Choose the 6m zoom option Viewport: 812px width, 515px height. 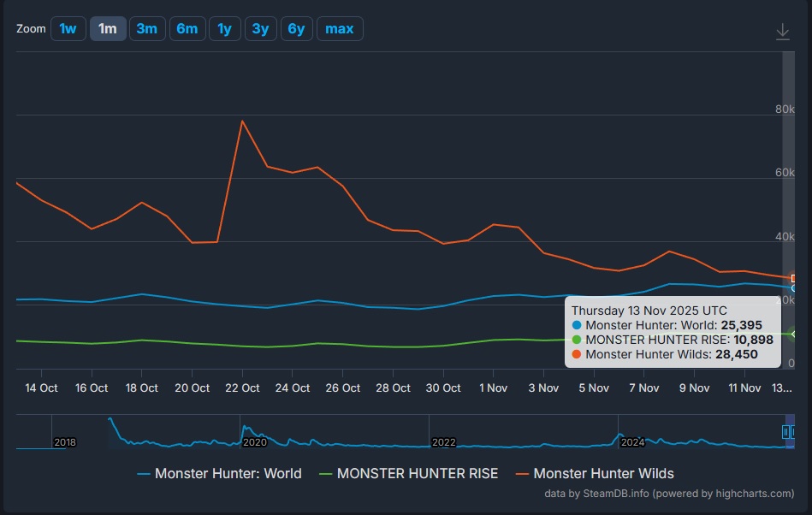[187, 28]
